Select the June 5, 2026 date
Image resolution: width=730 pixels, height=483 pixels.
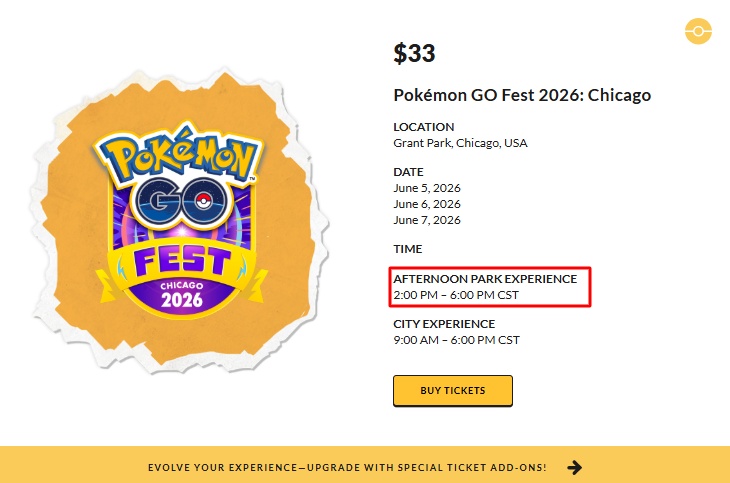(x=427, y=188)
